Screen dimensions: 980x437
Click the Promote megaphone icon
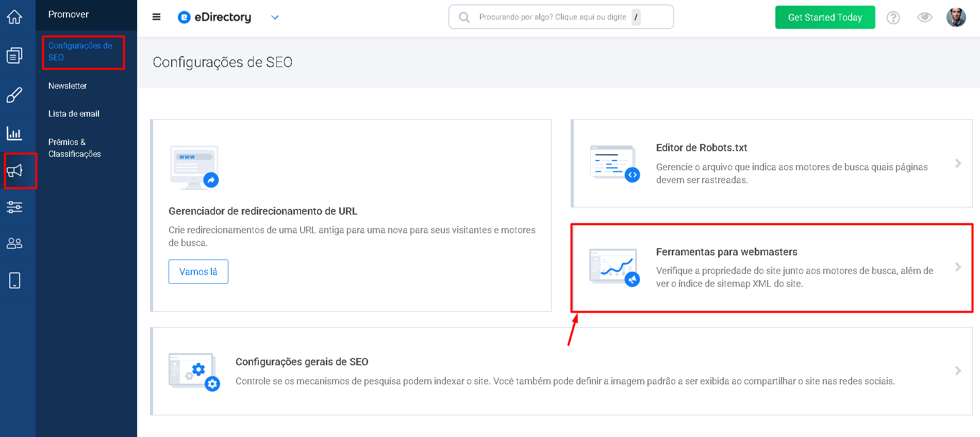coord(14,170)
